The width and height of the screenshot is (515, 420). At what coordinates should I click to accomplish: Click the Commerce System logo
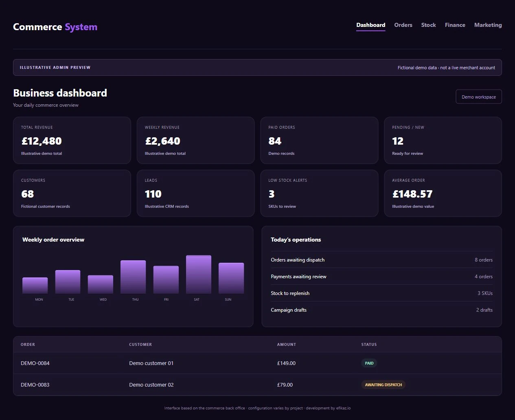tap(55, 27)
